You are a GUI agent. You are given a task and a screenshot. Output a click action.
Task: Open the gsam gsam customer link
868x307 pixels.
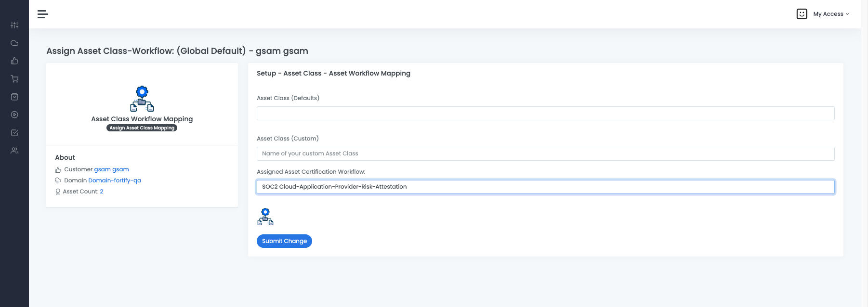[111, 169]
